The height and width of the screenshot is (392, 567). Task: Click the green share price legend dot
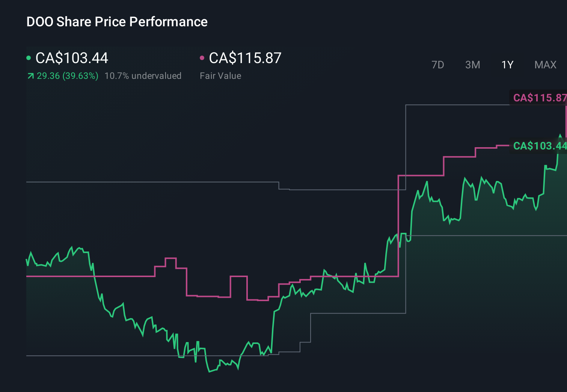tap(29, 58)
